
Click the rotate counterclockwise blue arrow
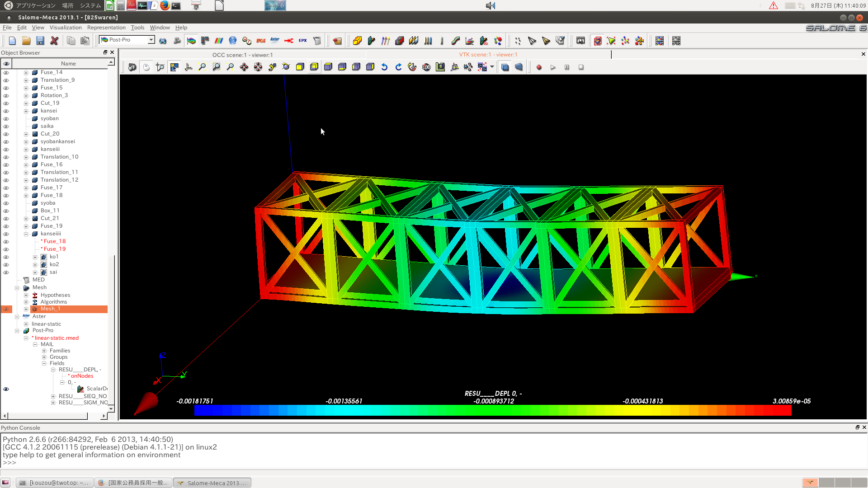pos(384,67)
